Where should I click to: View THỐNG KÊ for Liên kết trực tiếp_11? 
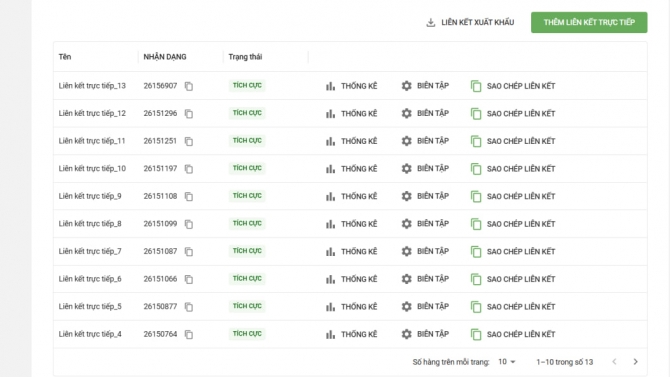[x=351, y=141]
